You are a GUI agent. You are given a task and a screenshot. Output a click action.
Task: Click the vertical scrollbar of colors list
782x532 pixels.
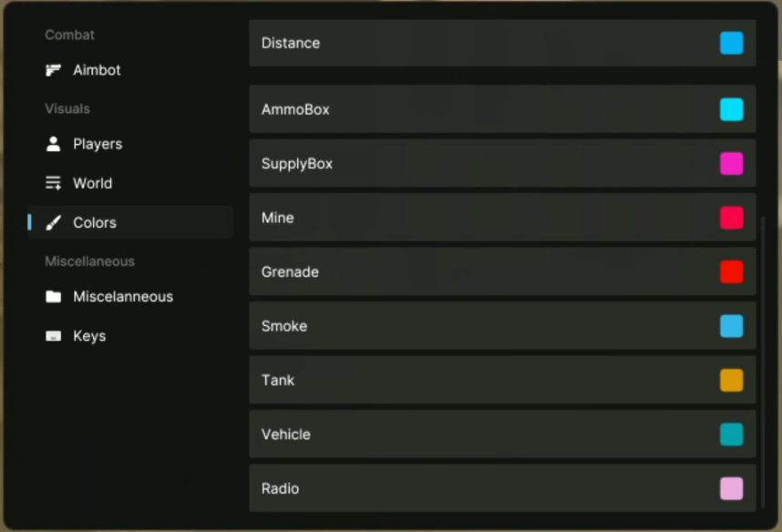coord(763,359)
